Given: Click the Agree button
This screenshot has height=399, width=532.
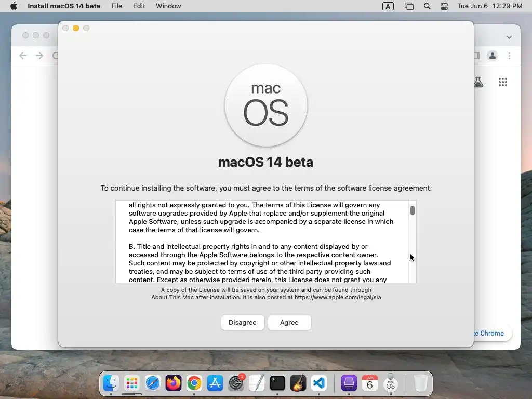Looking at the screenshot, I should click(x=289, y=323).
